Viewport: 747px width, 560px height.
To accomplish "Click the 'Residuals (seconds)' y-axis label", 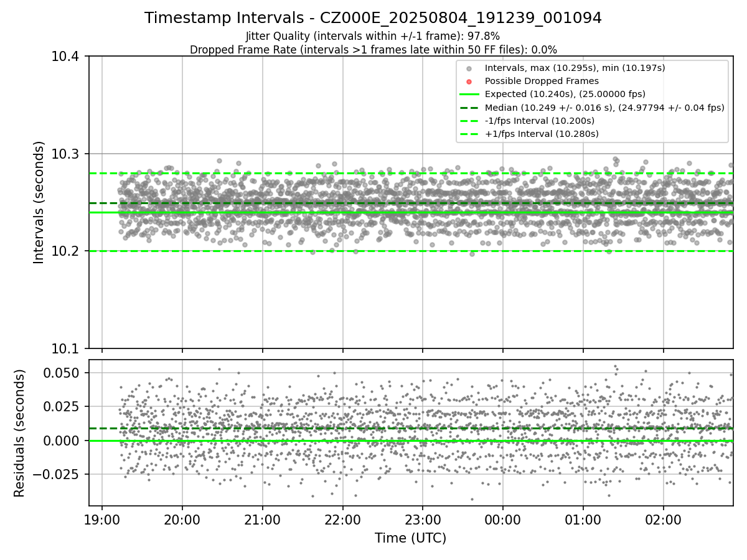I will 20,433.
